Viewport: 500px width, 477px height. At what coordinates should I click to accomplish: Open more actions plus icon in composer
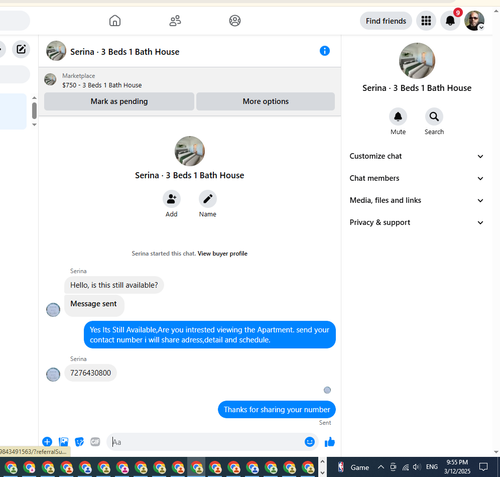pos(47,442)
